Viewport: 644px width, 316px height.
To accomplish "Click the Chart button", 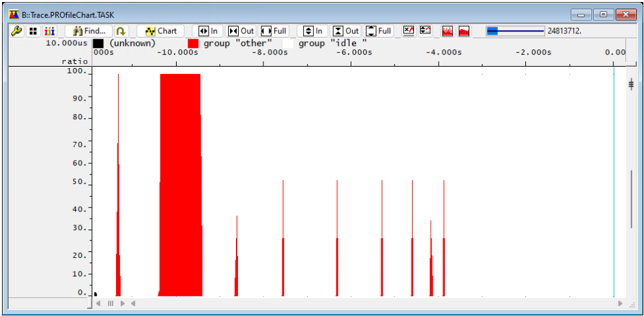I will pos(161,31).
